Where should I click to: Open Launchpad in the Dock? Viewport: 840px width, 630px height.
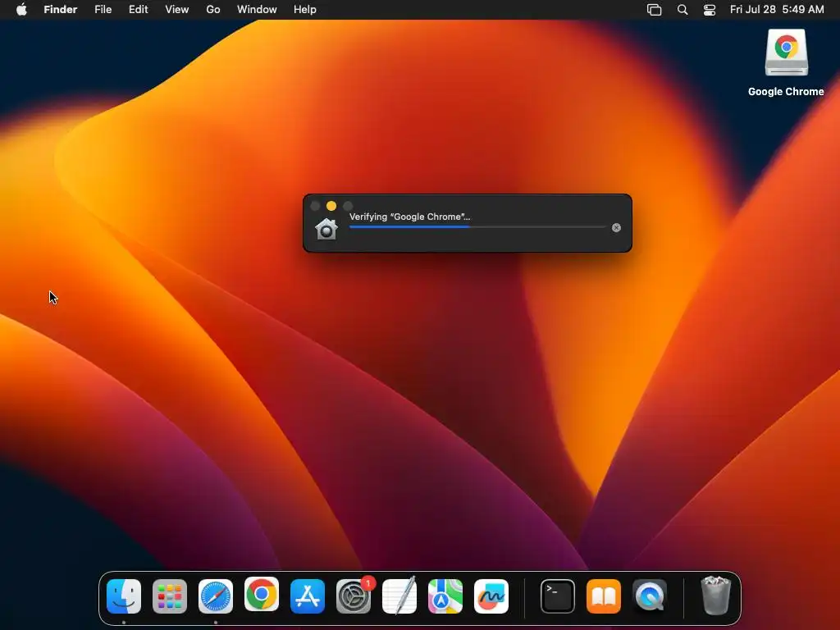pyautogui.click(x=170, y=596)
